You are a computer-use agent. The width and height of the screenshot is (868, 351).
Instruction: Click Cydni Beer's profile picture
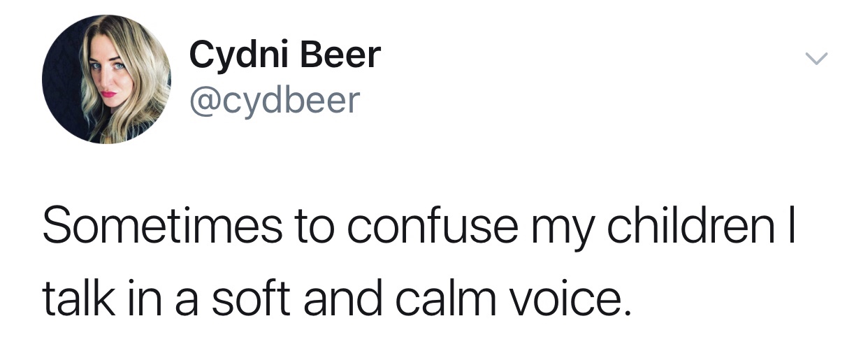(106, 79)
